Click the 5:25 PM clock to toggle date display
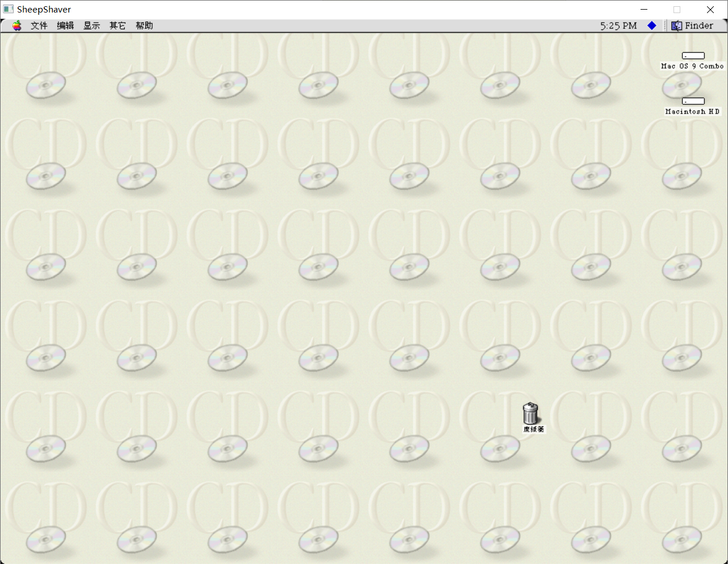This screenshot has width=728, height=564. click(618, 25)
